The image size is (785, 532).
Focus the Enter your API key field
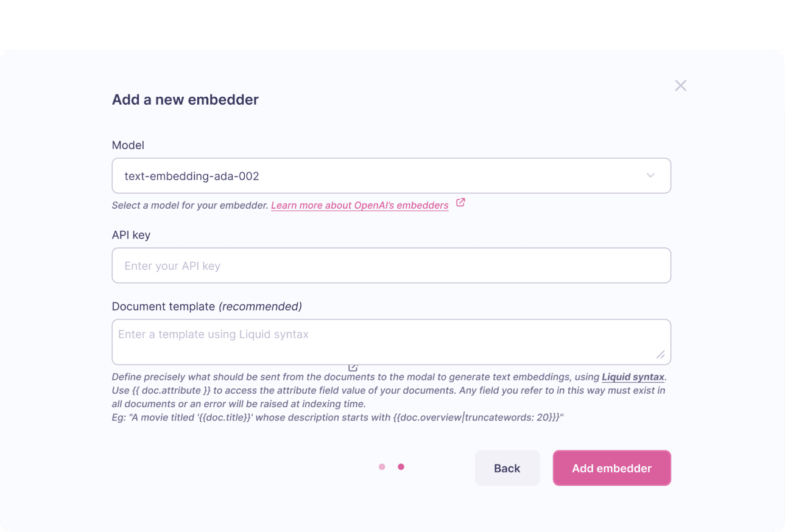tap(391, 265)
